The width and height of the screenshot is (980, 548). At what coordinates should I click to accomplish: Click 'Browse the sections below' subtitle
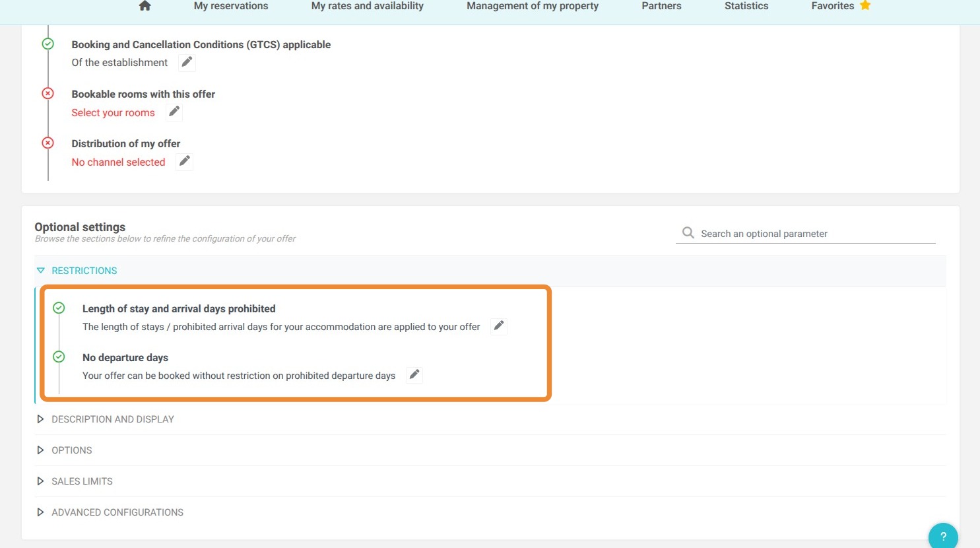point(165,239)
